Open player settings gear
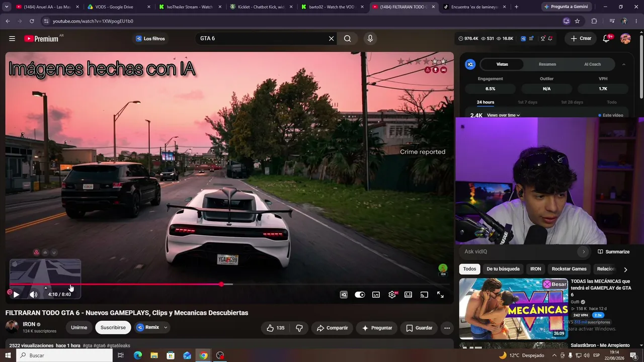644x362 pixels. pyautogui.click(x=392, y=295)
